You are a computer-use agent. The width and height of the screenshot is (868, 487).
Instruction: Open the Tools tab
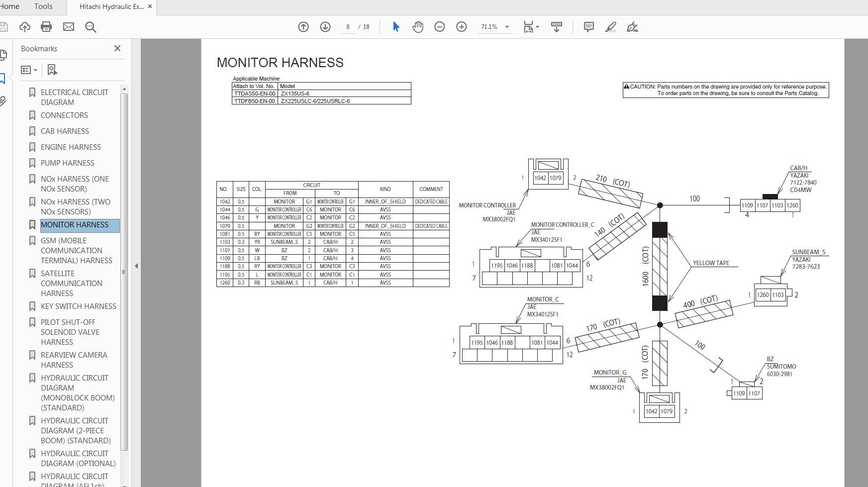click(43, 6)
